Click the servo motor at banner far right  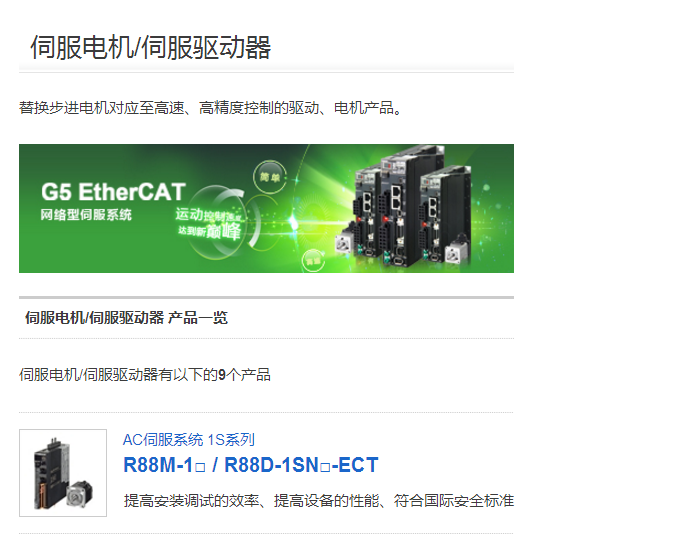coord(457,249)
